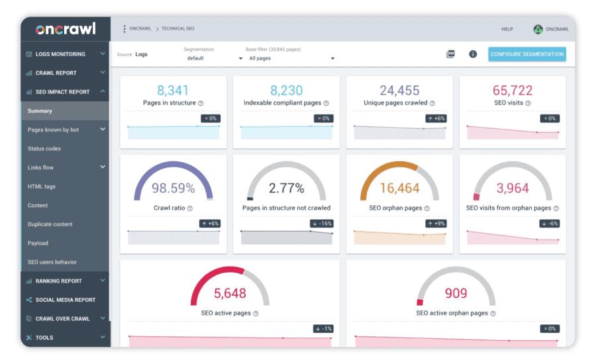Open Duplicate content page
This screenshot has height=364, width=596.
pyautogui.click(x=50, y=224)
